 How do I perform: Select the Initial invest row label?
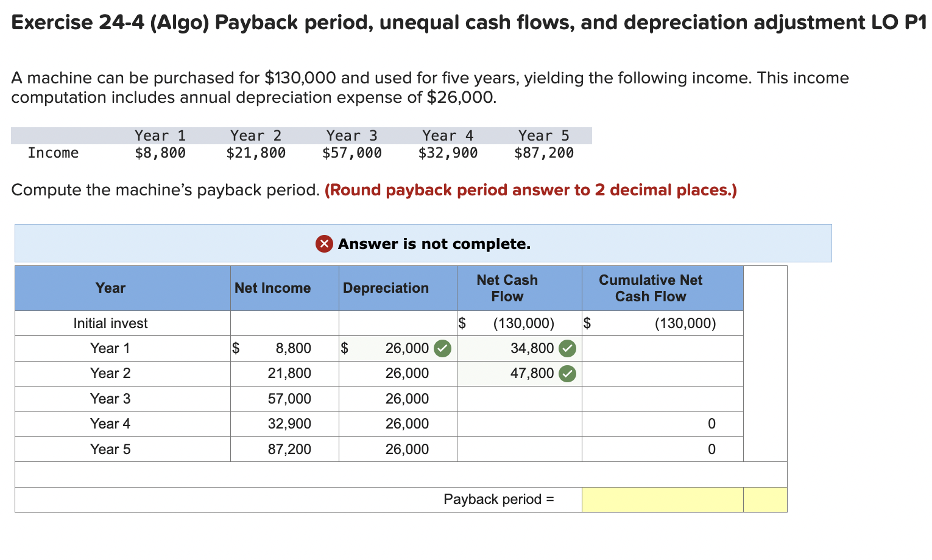pyautogui.click(x=110, y=323)
